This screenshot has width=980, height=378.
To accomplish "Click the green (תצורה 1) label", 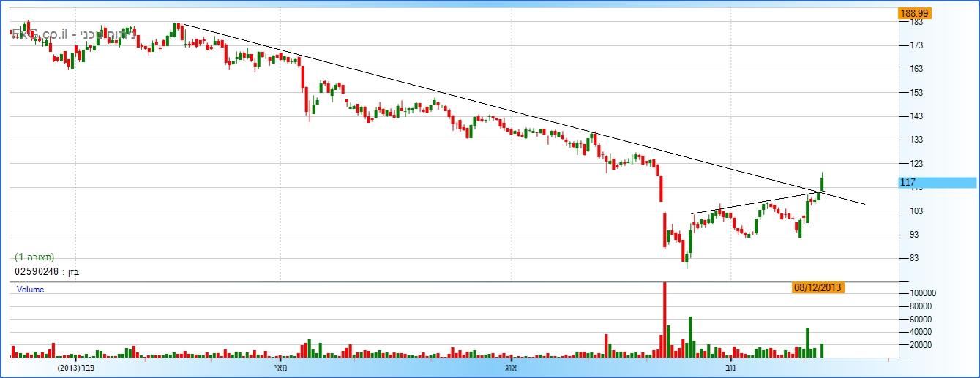I will click(34, 257).
